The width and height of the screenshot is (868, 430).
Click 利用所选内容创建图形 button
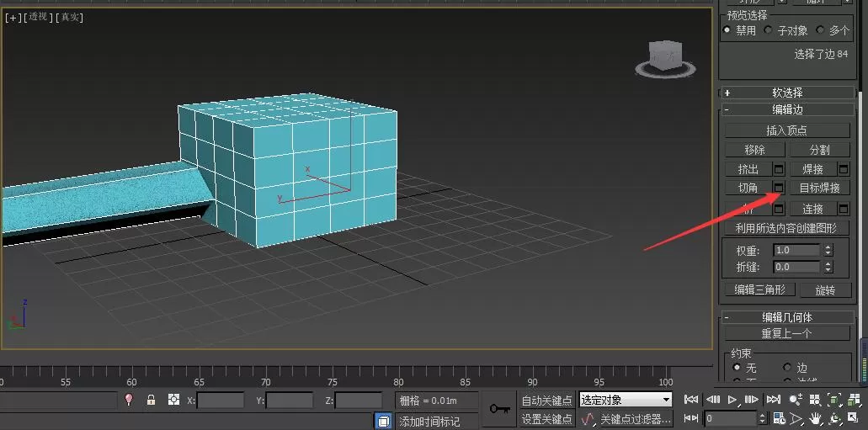click(x=787, y=227)
